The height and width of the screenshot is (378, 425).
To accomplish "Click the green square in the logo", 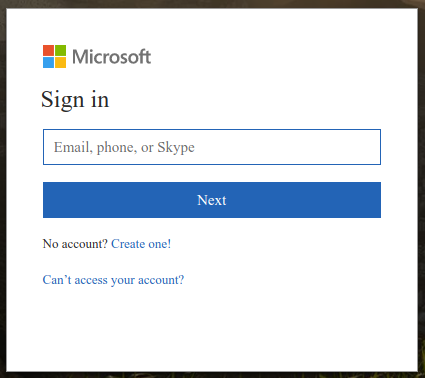I will click(x=60, y=50).
